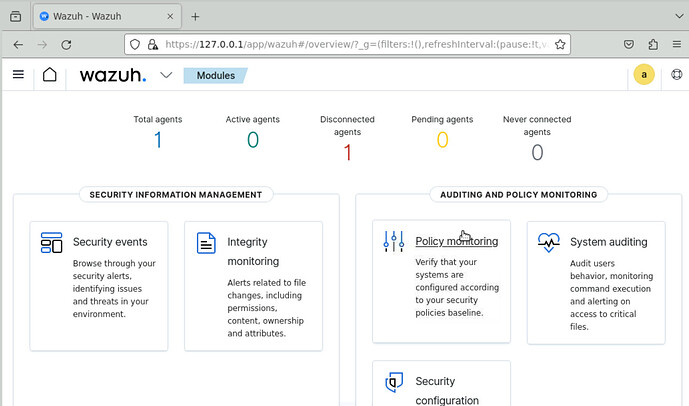Image resolution: width=689 pixels, height=406 pixels.
Task: Open Pocket save icon
Action: point(629,44)
